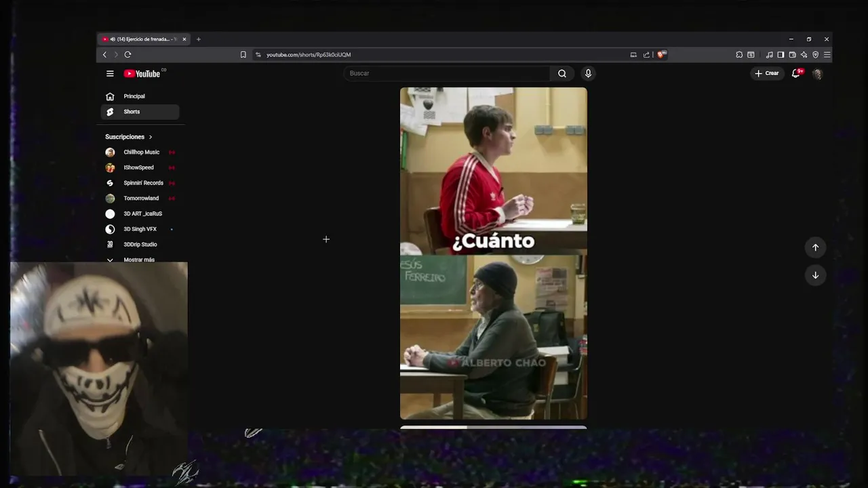Click the VPN shield icon
This screenshot has height=488, width=868.
tap(815, 54)
